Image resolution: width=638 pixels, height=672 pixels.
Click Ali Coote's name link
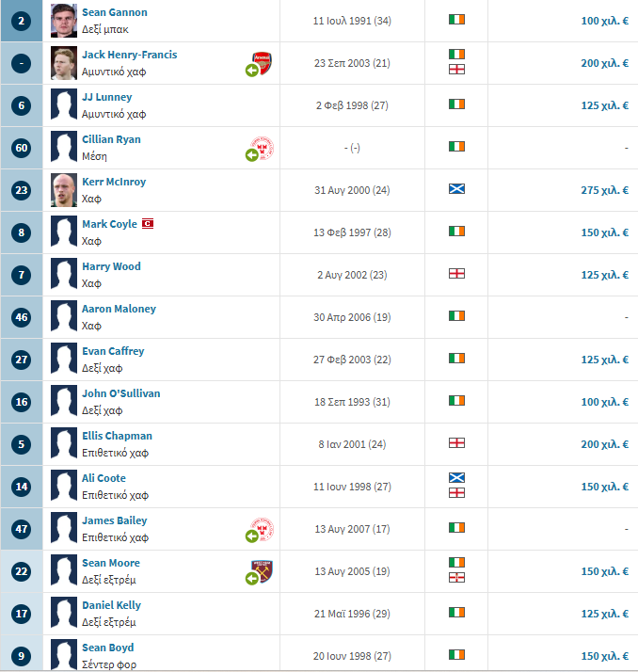tap(104, 478)
